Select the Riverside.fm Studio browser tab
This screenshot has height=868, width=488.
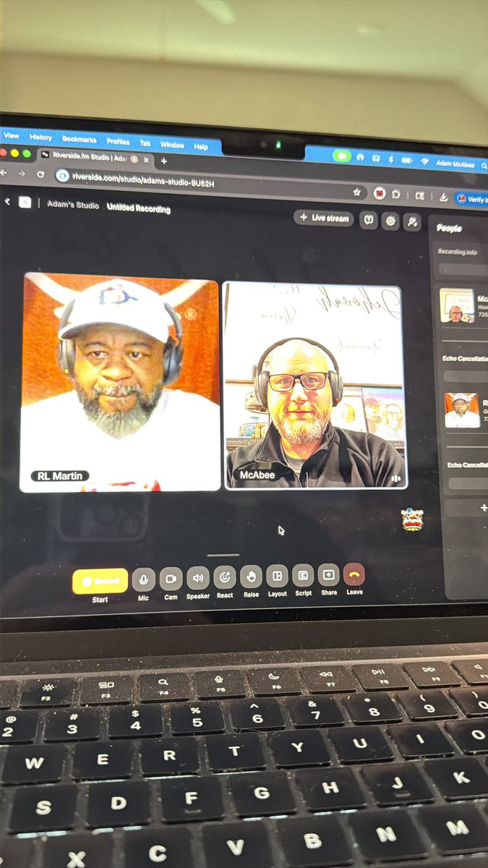coord(95,156)
